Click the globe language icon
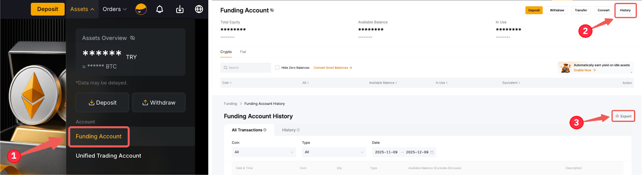The image size is (644, 175). [199, 9]
